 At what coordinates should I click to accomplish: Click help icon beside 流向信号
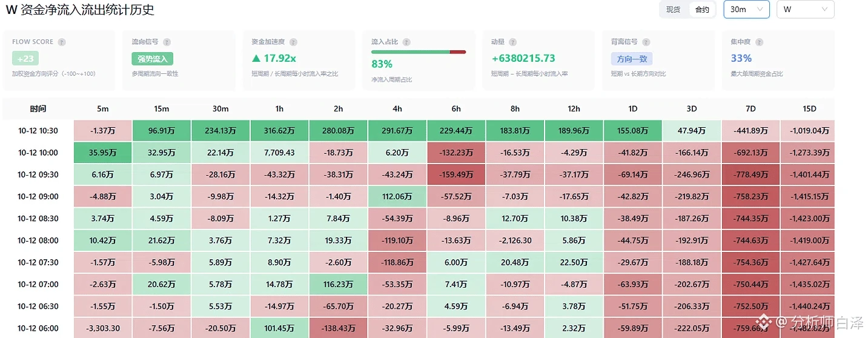tap(167, 42)
